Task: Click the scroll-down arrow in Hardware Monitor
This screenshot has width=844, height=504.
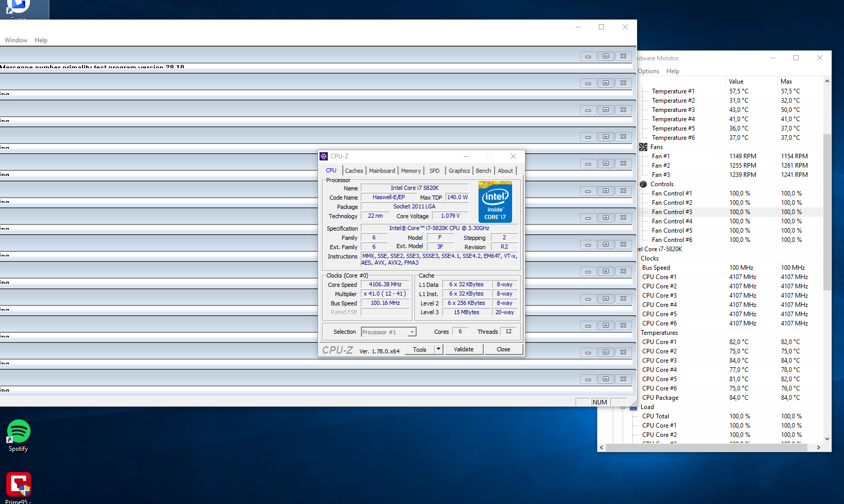Action: tap(827, 439)
